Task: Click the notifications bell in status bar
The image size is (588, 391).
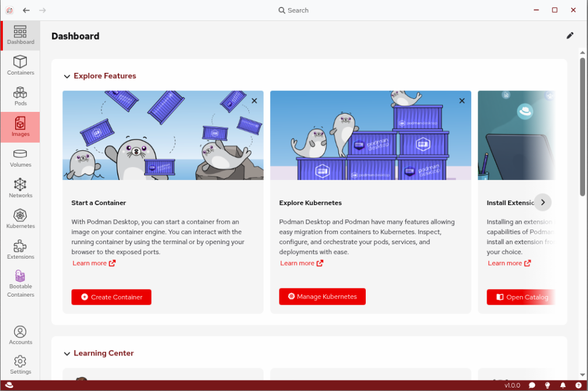Action: point(563,385)
